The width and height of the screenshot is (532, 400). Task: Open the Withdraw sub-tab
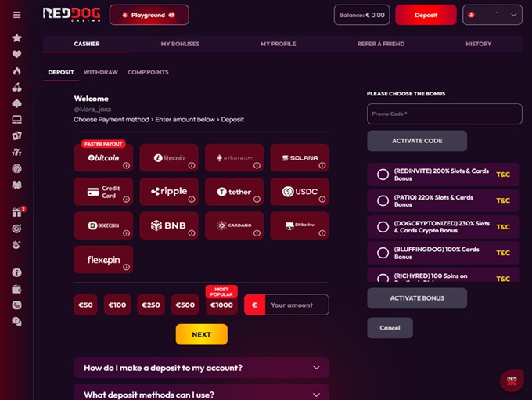tap(101, 72)
